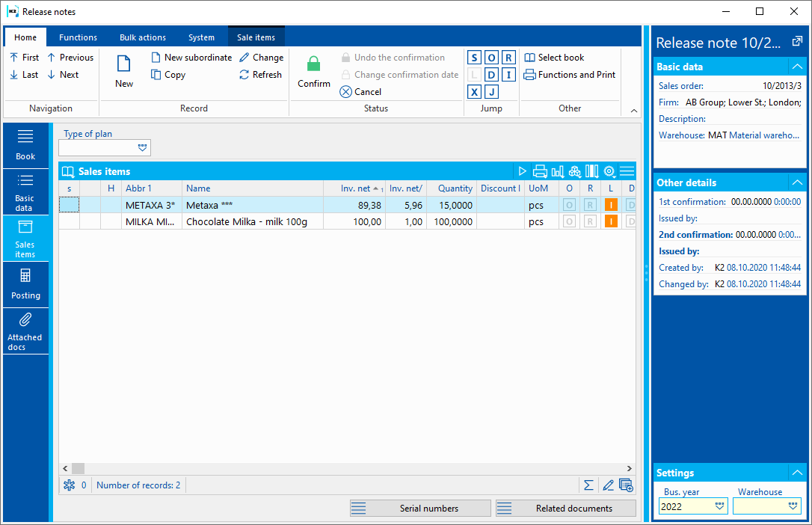Switch to the Functions ribbon tab
Viewport: 812px width, 525px height.
(x=78, y=37)
